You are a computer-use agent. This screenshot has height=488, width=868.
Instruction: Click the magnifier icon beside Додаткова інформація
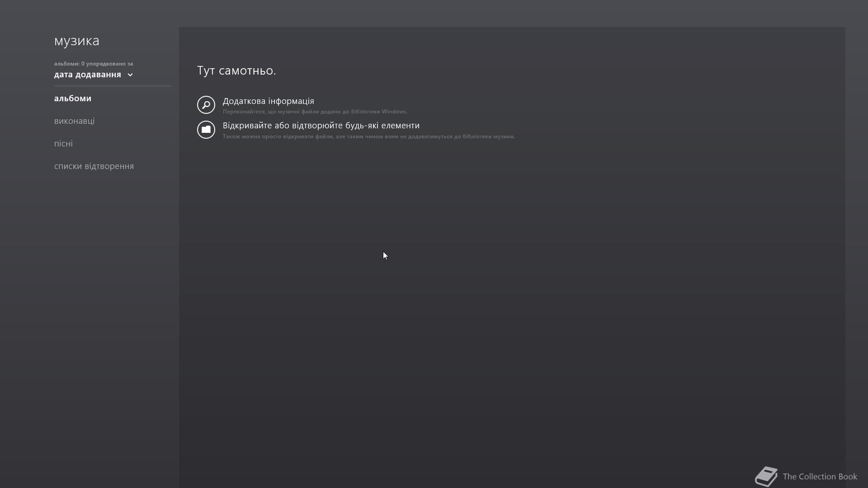[x=206, y=105]
